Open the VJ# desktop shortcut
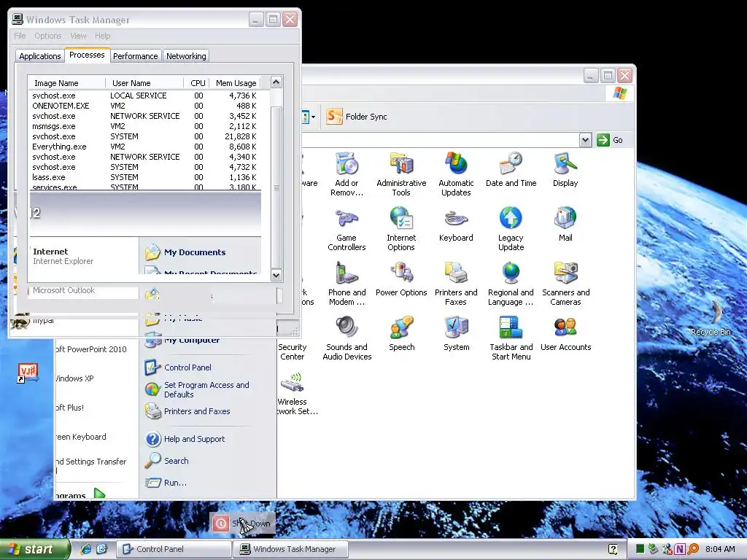 [28, 373]
